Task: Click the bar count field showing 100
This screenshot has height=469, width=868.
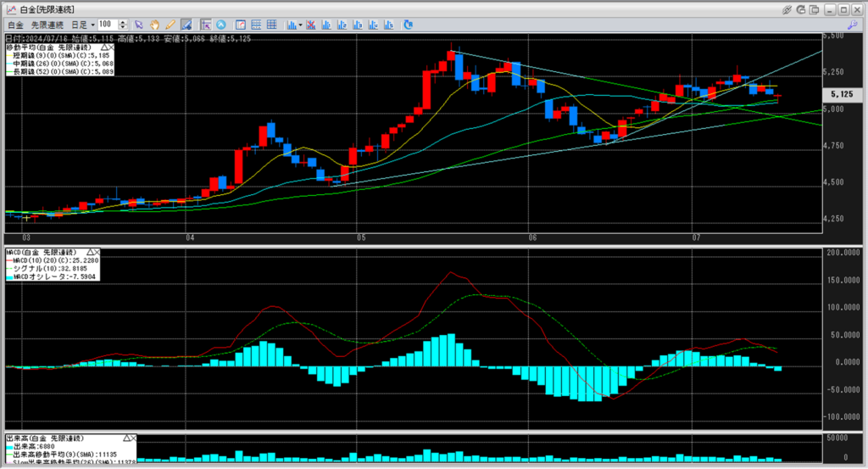Action: (108, 25)
